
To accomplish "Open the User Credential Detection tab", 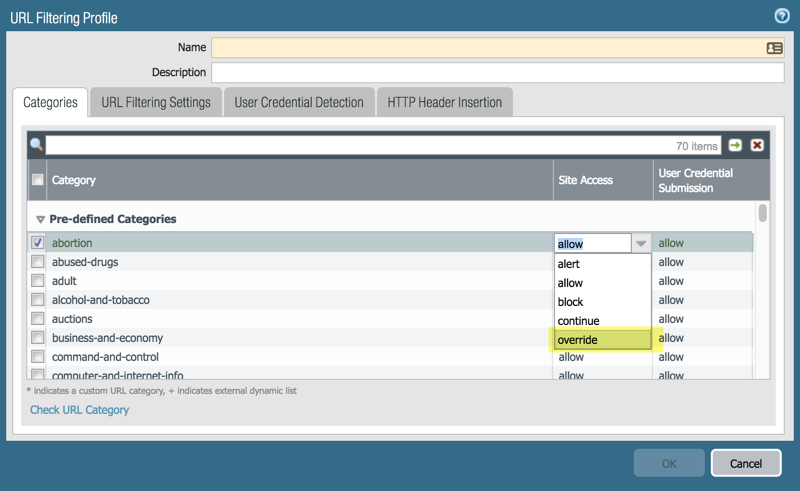I will point(299,102).
